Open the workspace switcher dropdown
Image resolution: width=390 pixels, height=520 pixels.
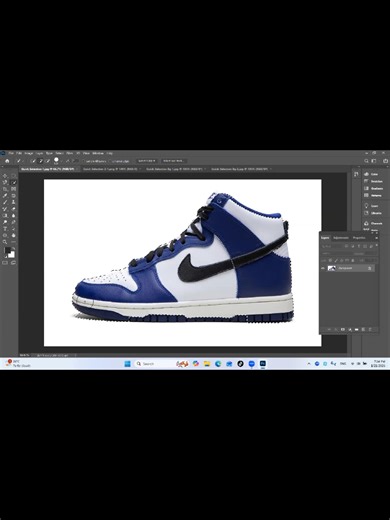click(374, 161)
